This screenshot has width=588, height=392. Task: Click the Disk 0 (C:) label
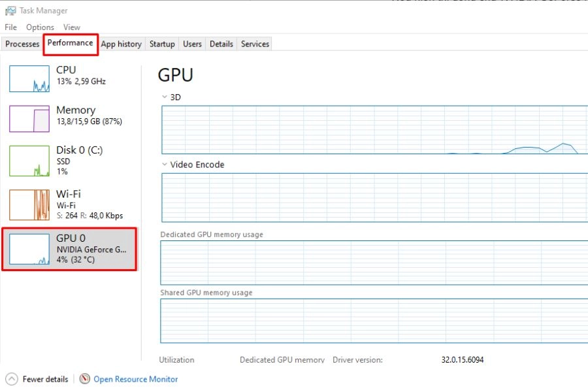click(80, 150)
